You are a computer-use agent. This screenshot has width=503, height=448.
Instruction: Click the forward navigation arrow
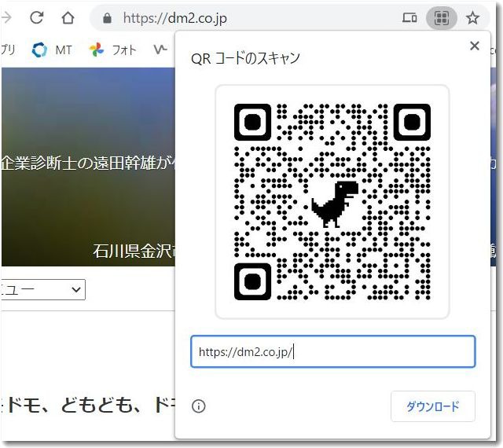6,17
